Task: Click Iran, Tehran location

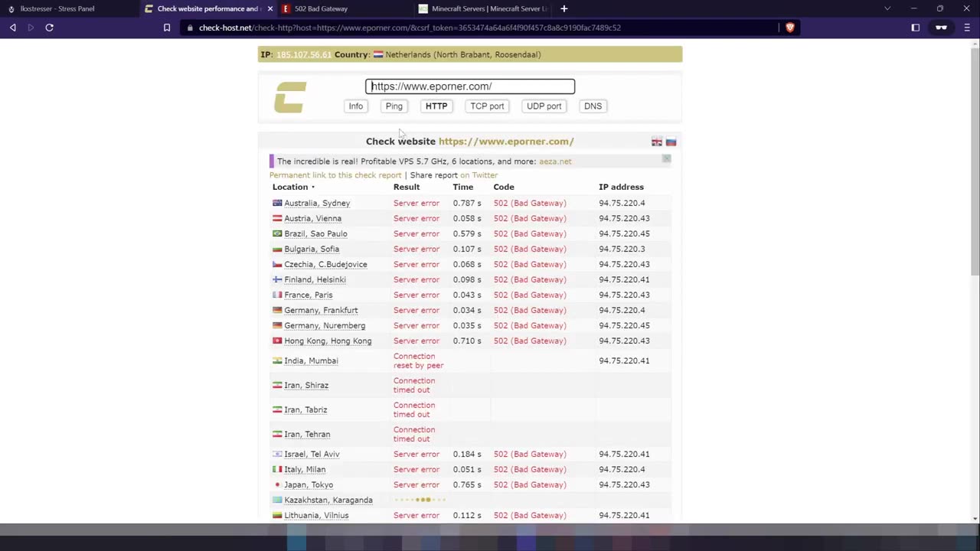Action: 307,434
